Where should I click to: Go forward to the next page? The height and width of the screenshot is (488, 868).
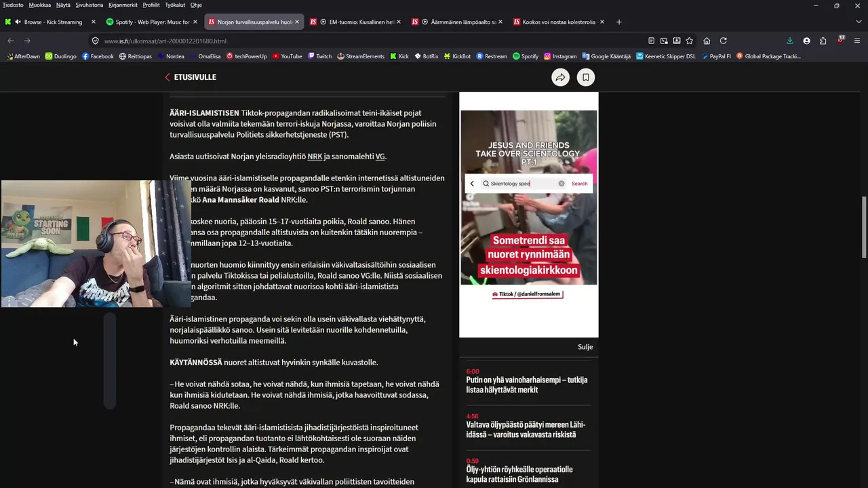27,41
